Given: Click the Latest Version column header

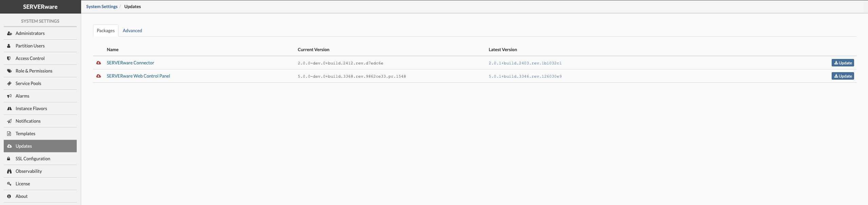Looking at the screenshot, I should (x=503, y=49).
